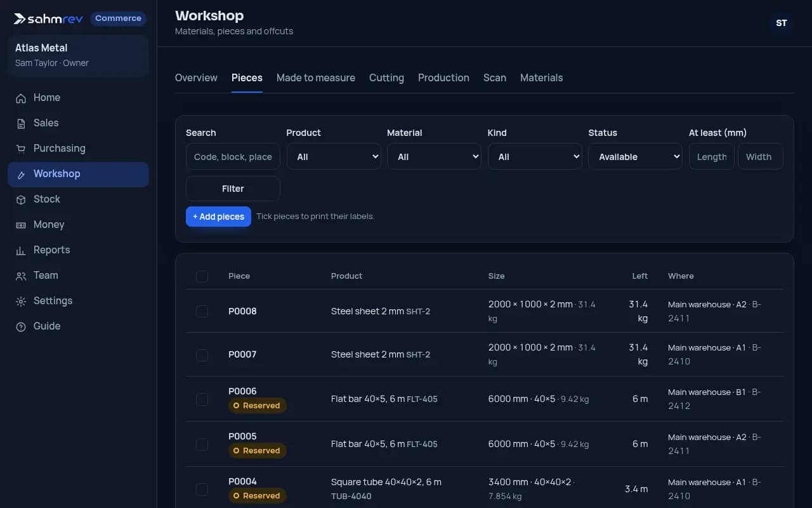This screenshot has width=812, height=508.
Task: Click the Width minimum input field
Action: [x=760, y=157]
